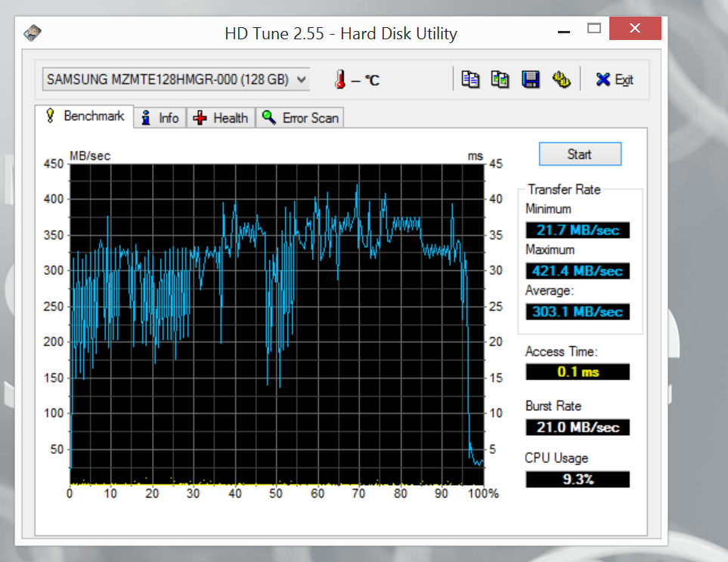Click the CPU usage value 9.3%
The width and height of the screenshot is (728, 562).
[578, 479]
